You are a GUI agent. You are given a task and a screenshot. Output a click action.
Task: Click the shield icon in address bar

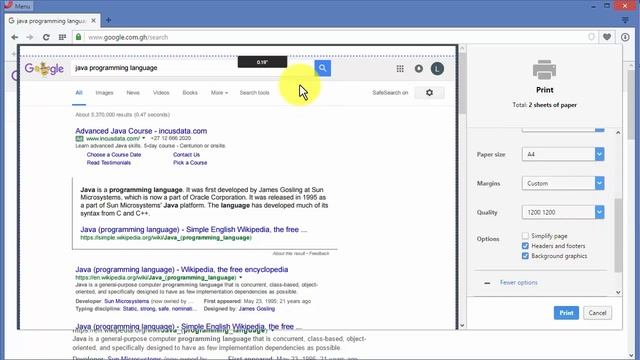click(591, 37)
